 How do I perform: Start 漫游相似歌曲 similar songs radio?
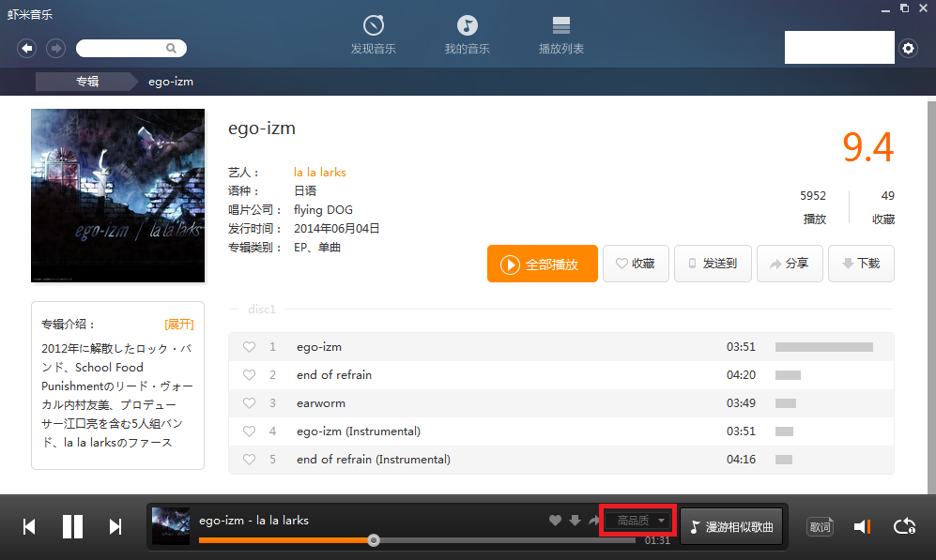tap(731, 526)
